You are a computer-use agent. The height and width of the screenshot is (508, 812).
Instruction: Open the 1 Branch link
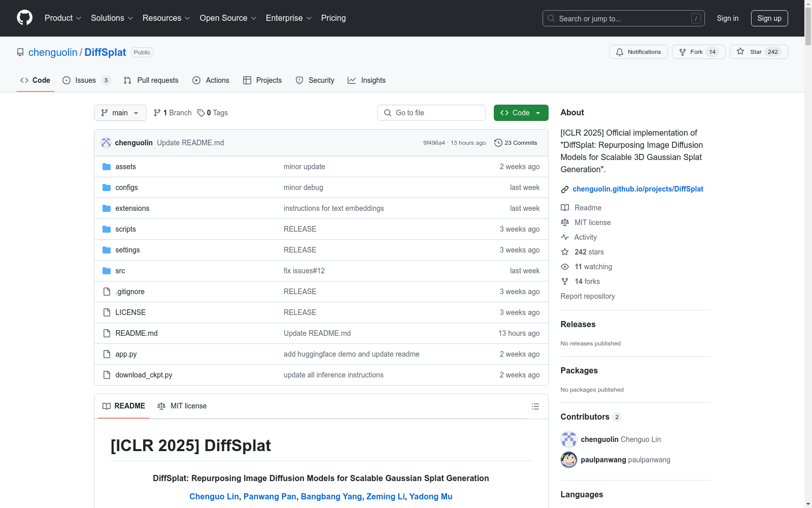pos(173,113)
